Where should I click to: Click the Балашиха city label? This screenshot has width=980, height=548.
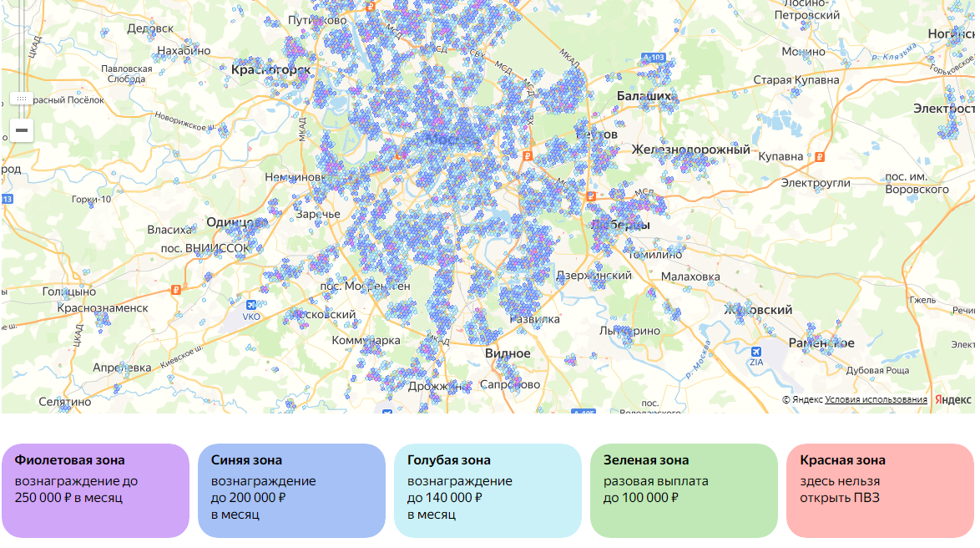(x=644, y=96)
